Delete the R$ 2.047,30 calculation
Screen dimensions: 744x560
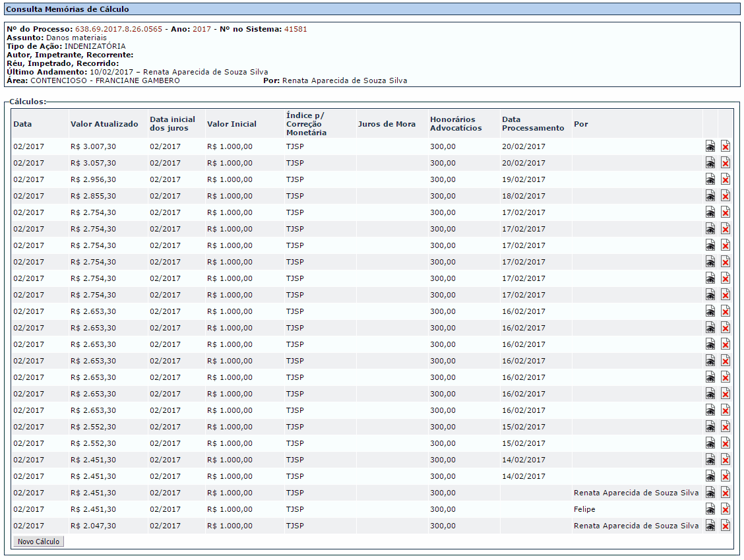[x=725, y=525]
